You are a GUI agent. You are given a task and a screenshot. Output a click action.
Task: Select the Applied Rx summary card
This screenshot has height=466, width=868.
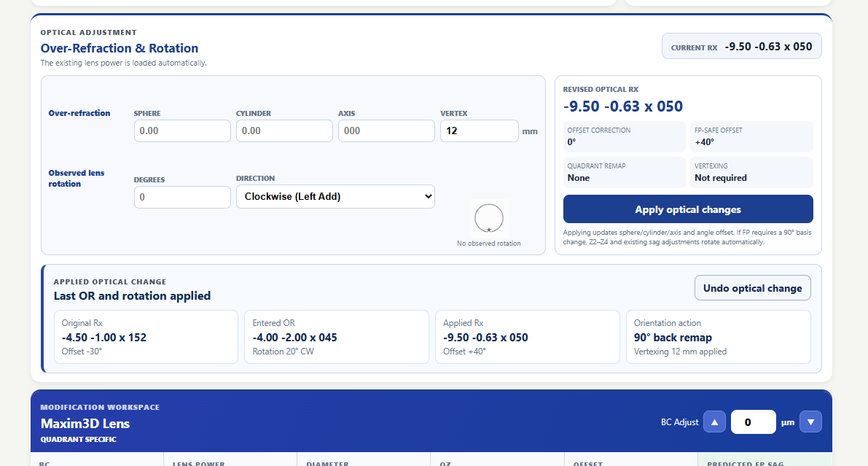[528, 337]
